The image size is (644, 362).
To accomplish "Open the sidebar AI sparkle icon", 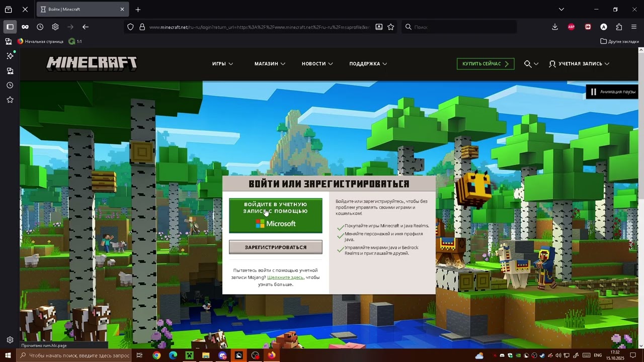I will 10,56.
